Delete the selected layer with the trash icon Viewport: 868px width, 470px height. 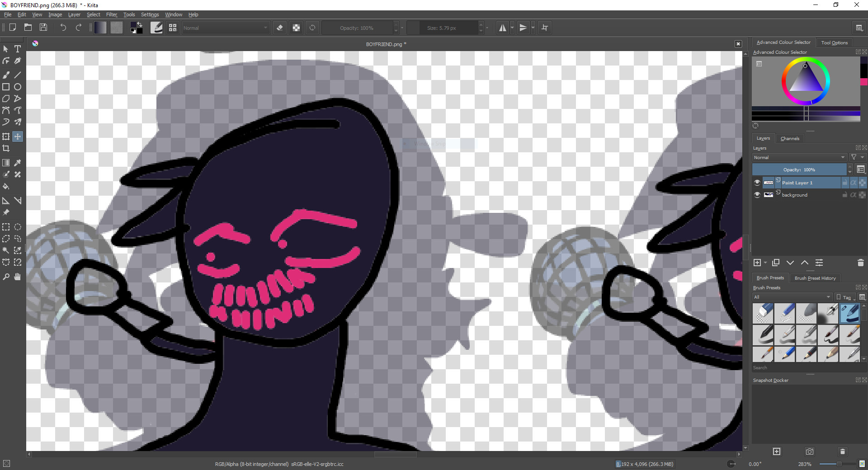click(x=861, y=263)
